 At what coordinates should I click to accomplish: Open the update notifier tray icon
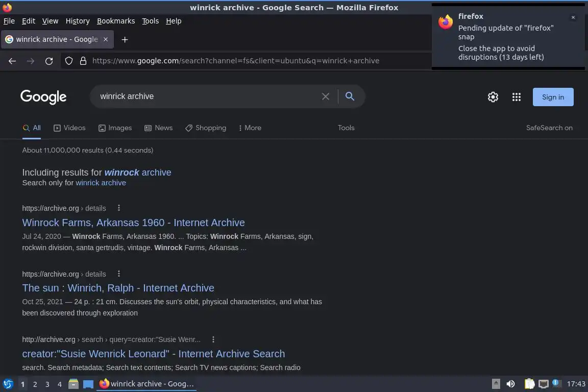click(x=556, y=383)
